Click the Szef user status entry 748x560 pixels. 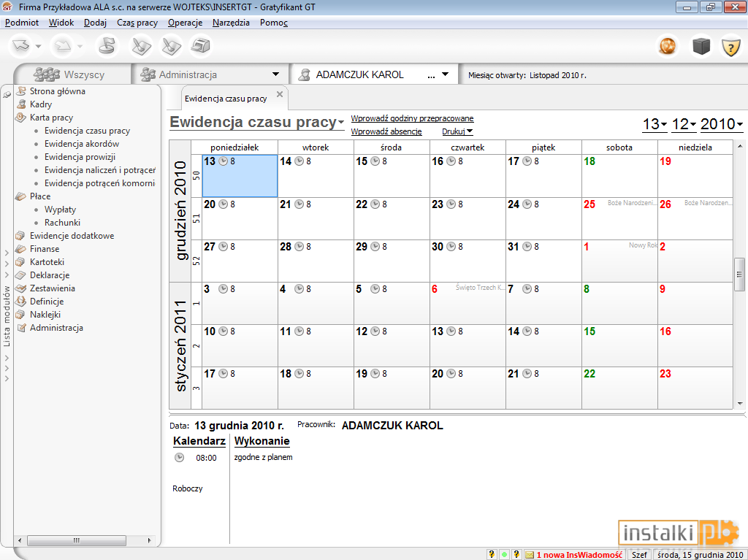tap(639, 555)
